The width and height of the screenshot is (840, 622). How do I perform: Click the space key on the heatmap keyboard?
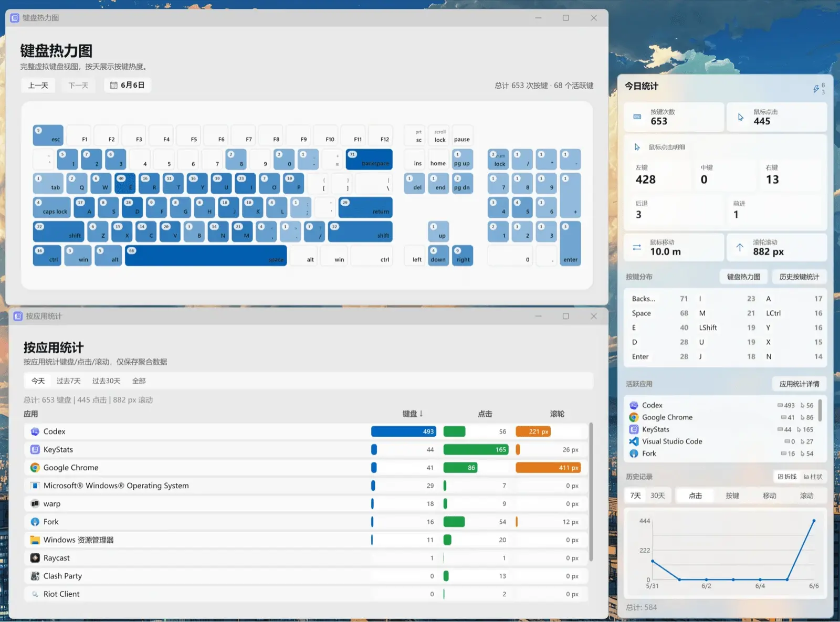coord(206,256)
